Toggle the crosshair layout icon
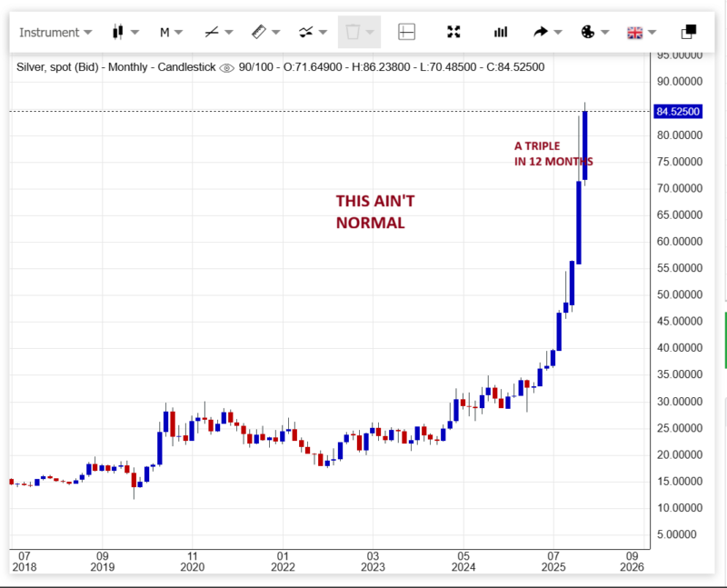 point(407,33)
